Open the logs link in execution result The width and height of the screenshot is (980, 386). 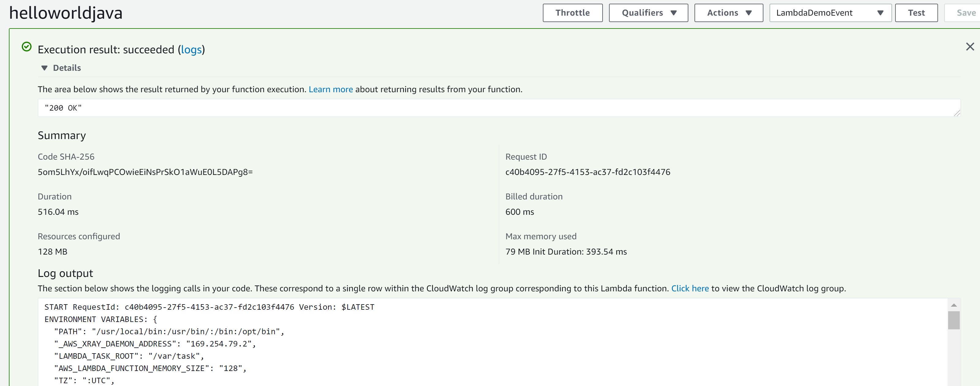(191, 49)
